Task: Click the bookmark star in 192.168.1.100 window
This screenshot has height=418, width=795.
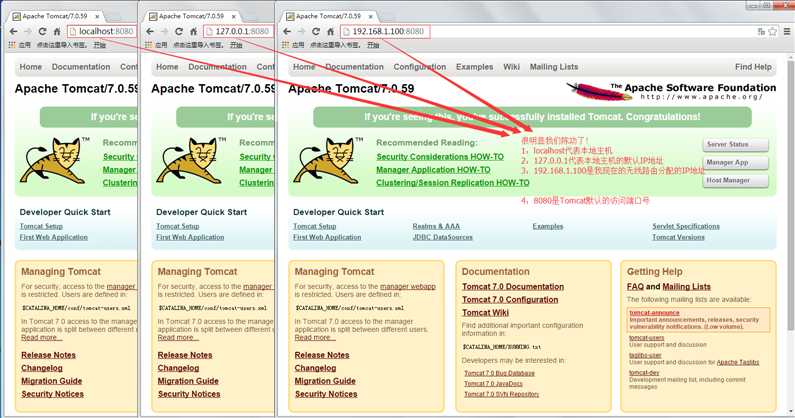Action: [773, 31]
